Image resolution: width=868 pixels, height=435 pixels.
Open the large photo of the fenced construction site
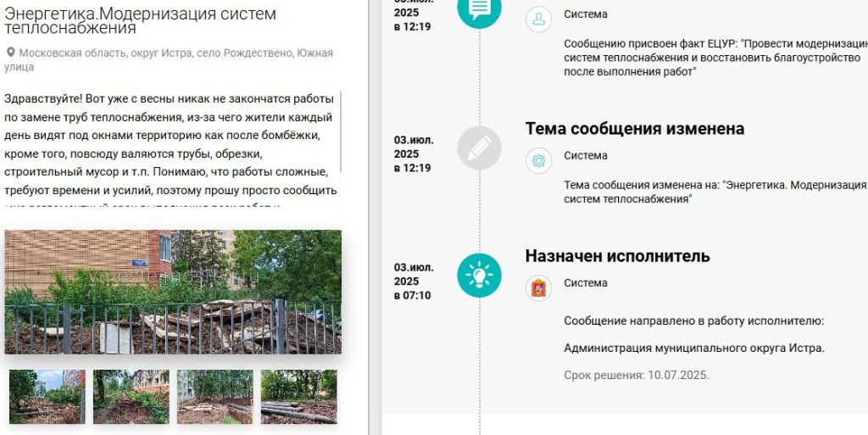click(173, 292)
